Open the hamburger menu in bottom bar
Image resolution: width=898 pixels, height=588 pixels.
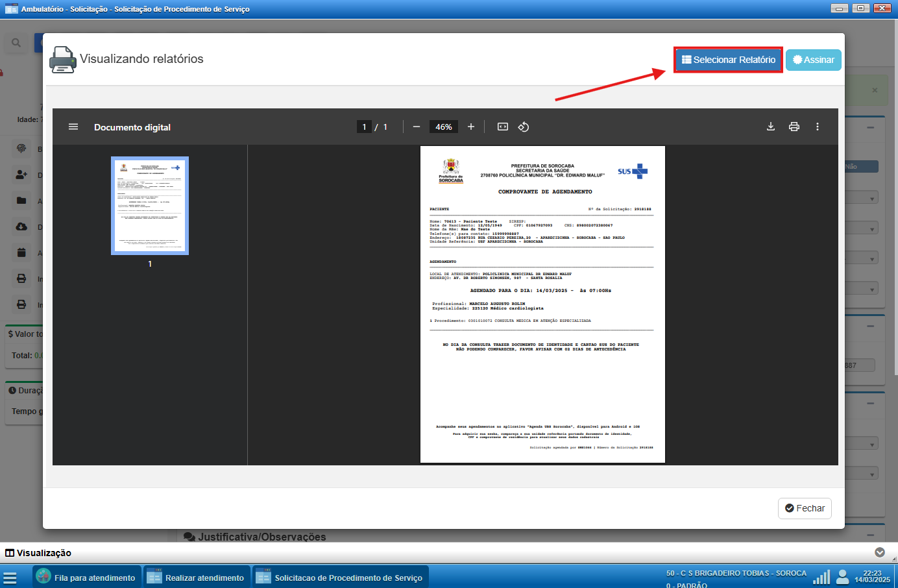(10, 578)
